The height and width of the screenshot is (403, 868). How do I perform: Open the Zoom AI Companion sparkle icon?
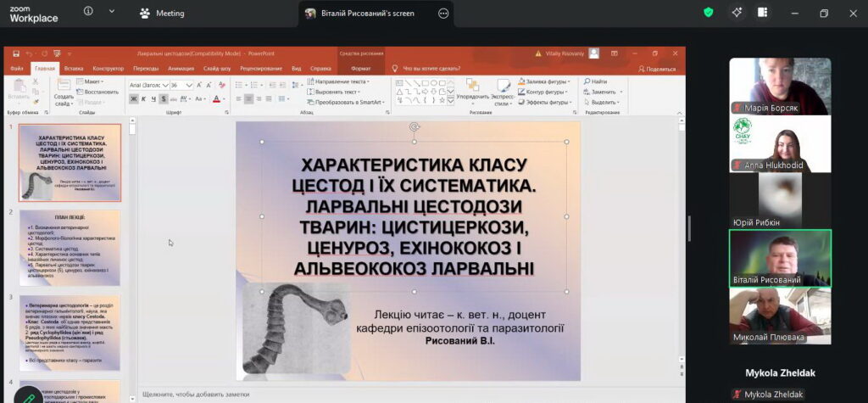click(737, 13)
